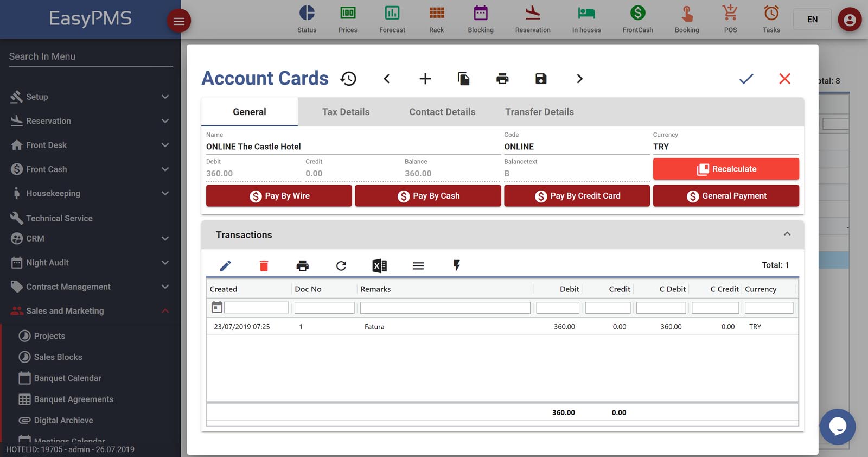This screenshot has width=868, height=457.
Task: Open FrontCash from the top toolbar
Action: click(x=637, y=19)
